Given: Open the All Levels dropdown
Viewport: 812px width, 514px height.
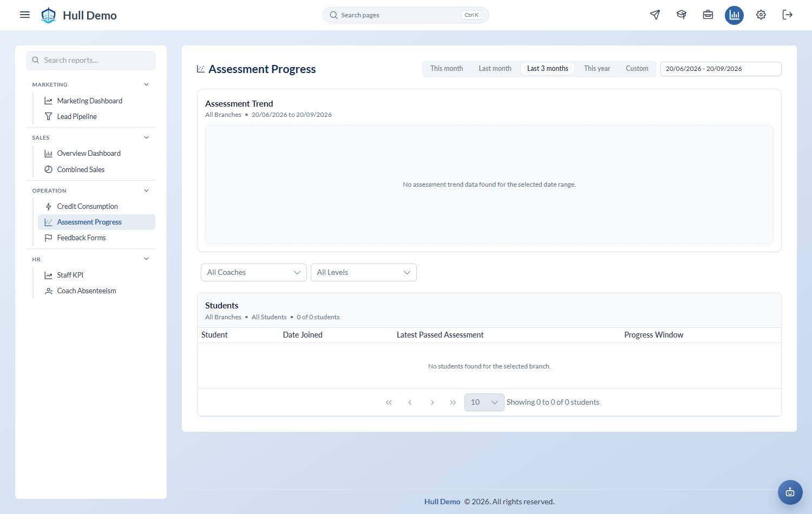Looking at the screenshot, I should tap(364, 272).
